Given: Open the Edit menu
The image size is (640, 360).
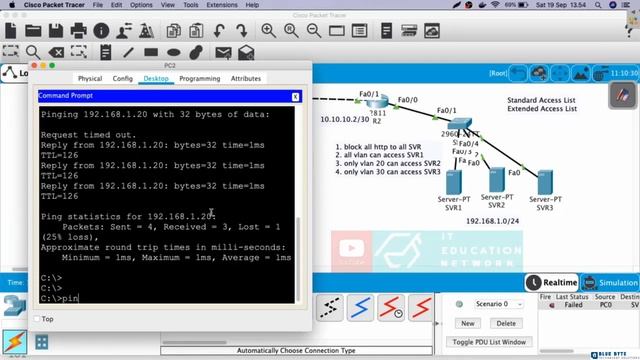Looking at the screenshot, I should point(116,5).
